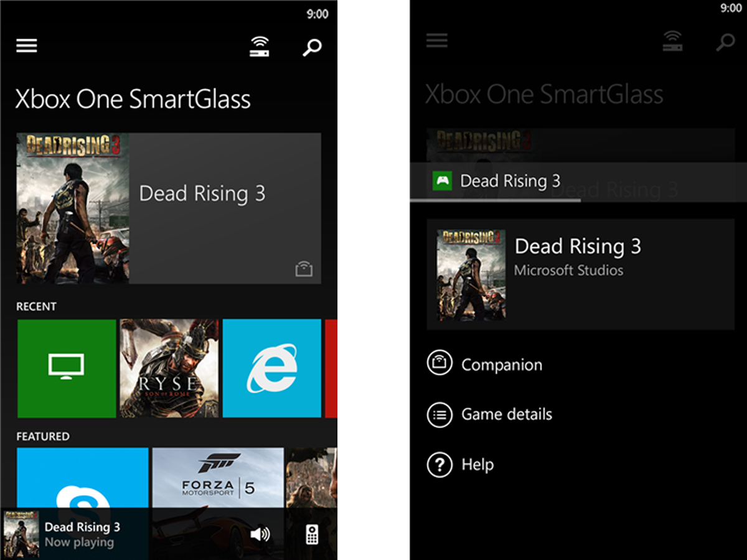Tap dimmed hamburger menu on right screen
This screenshot has width=747, height=560.
tap(437, 41)
